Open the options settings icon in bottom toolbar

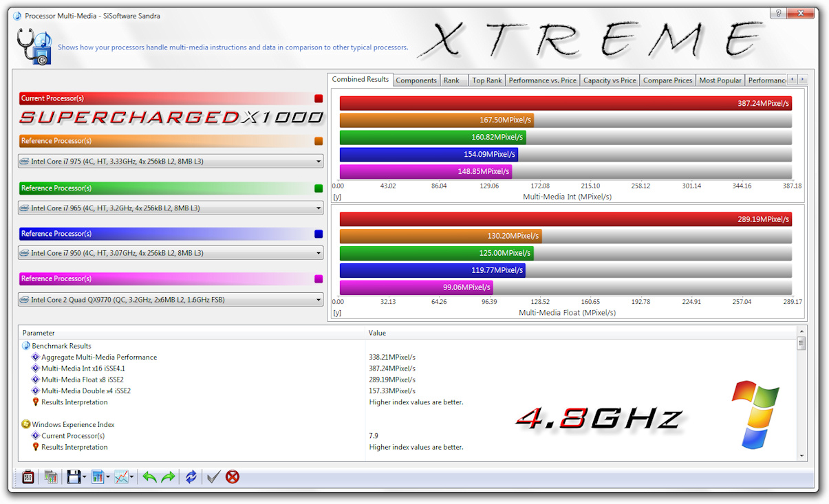click(28, 476)
